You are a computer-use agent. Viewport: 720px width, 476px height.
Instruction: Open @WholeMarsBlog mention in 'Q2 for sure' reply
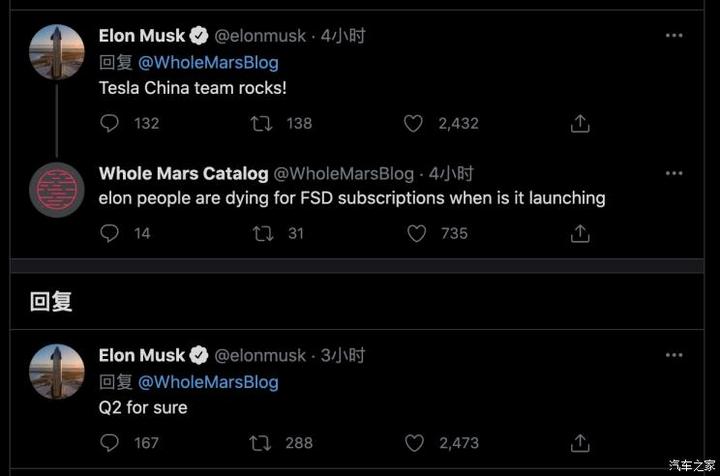[208, 382]
